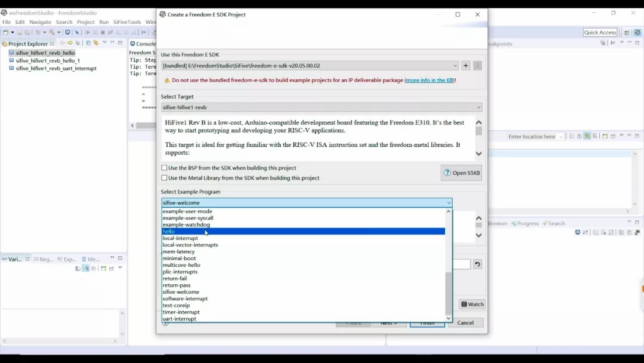Screen dimensions: 644x363
Task: Click display console icon in bottom right panel
Action: (x=577, y=232)
